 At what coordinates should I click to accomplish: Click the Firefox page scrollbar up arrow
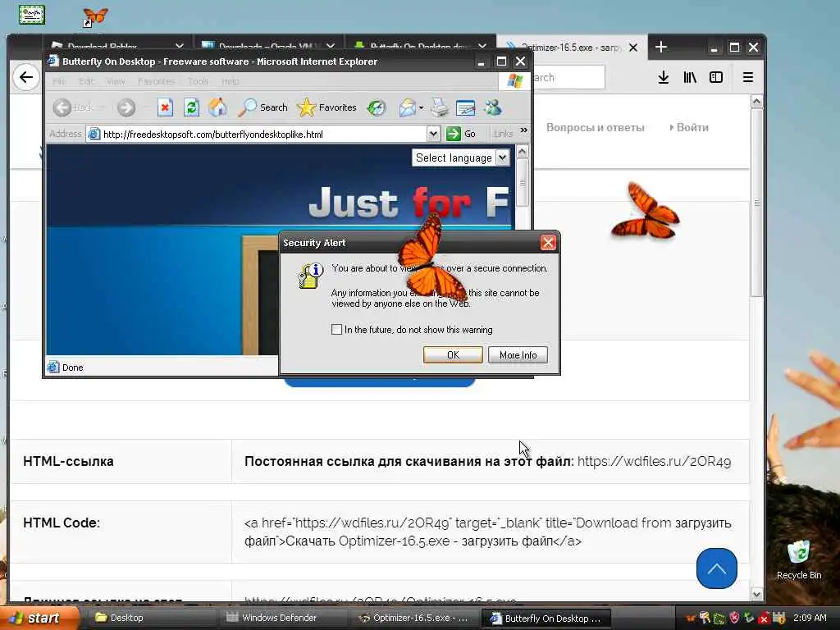[x=756, y=101]
